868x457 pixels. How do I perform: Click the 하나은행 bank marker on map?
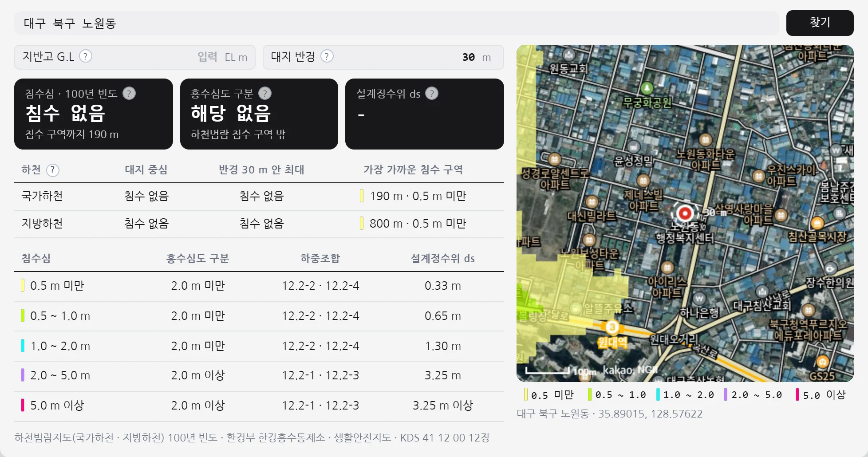(699, 298)
